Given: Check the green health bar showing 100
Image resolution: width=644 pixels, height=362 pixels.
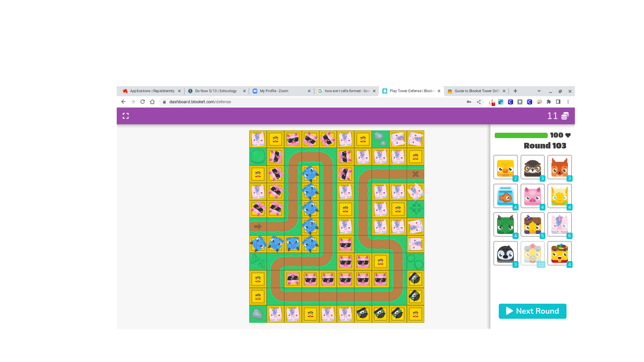Looking at the screenshot, I should [x=521, y=135].
